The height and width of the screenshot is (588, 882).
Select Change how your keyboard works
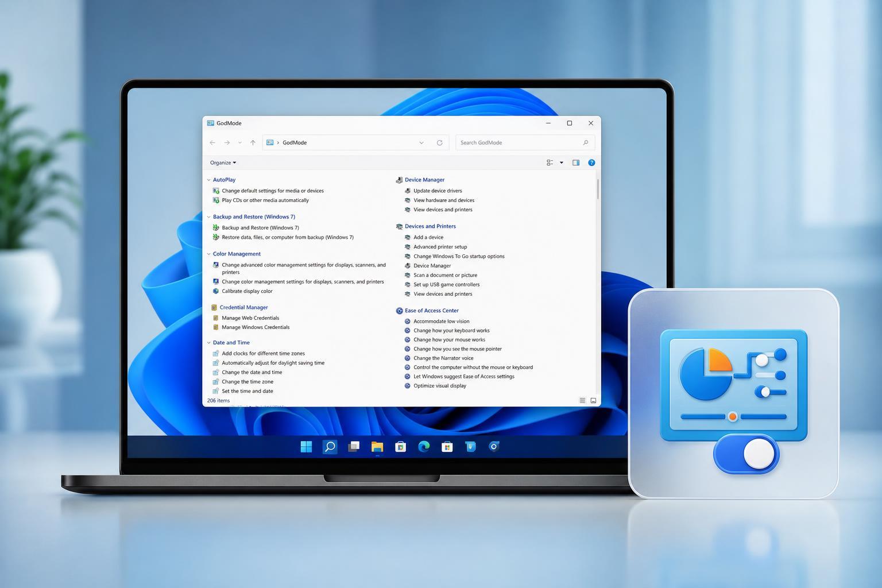(x=451, y=331)
